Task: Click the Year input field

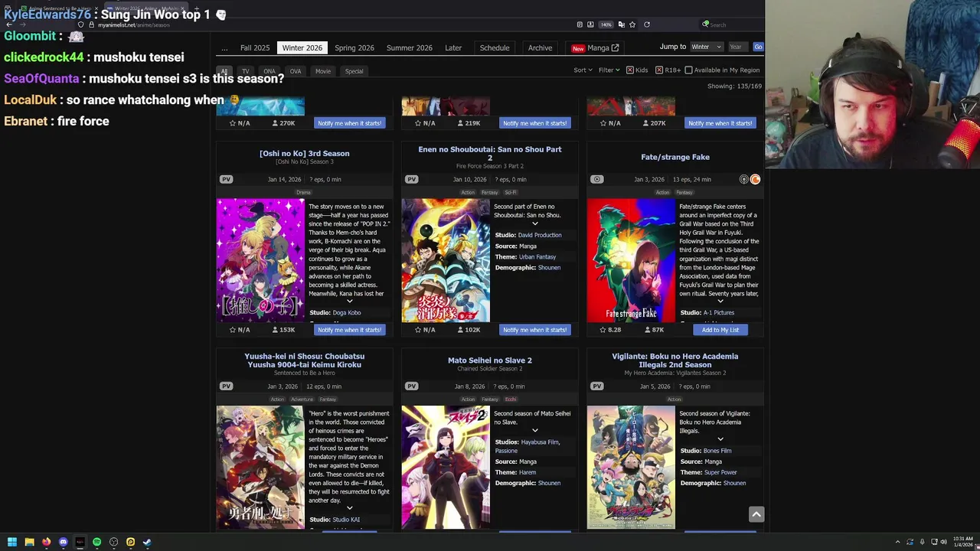Action: (738, 47)
